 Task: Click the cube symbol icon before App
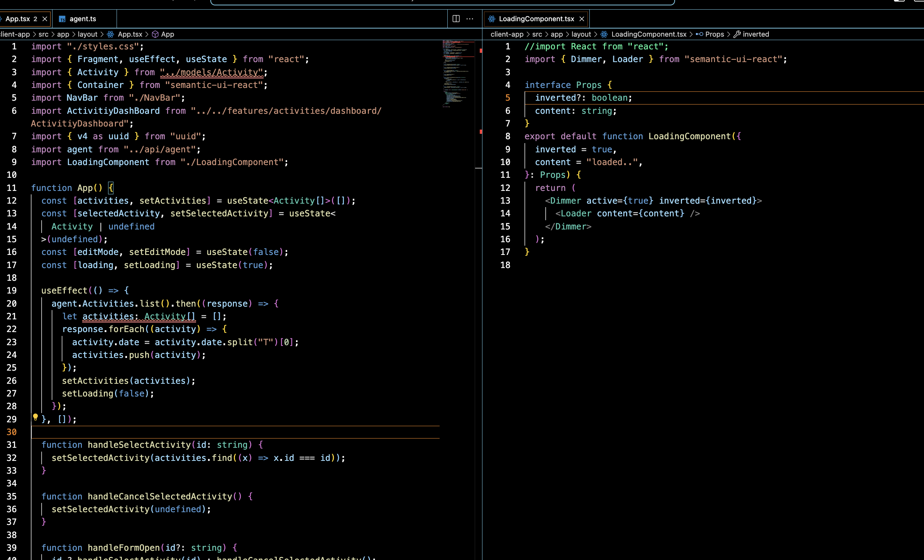pos(155,34)
